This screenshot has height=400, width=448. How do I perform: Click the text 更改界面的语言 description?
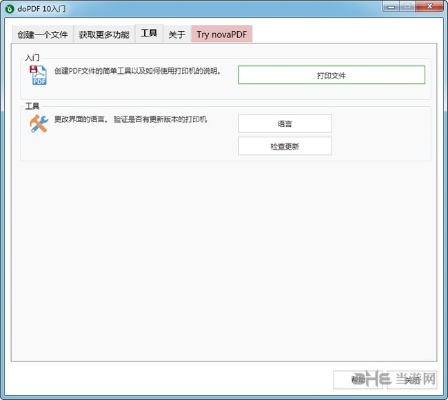131,119
